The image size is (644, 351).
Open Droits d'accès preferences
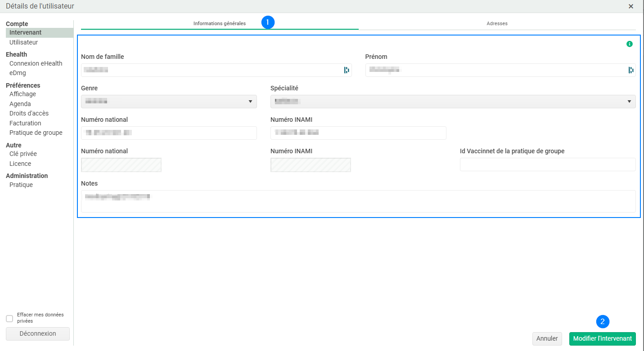29,114
